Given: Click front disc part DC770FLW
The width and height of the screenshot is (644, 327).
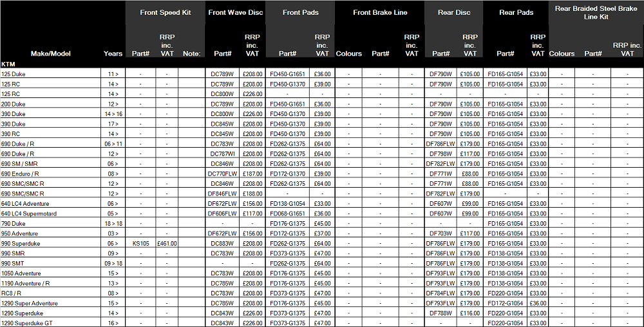Looking at the screenshot, I should pyautogui.click(x=222, y=174).
